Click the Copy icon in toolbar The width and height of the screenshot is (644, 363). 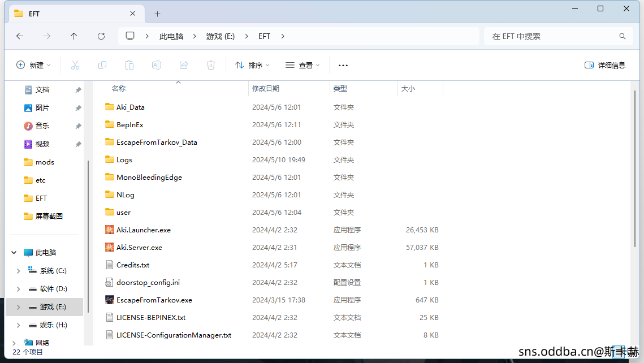pyautogui.click(x=102, y=65)
